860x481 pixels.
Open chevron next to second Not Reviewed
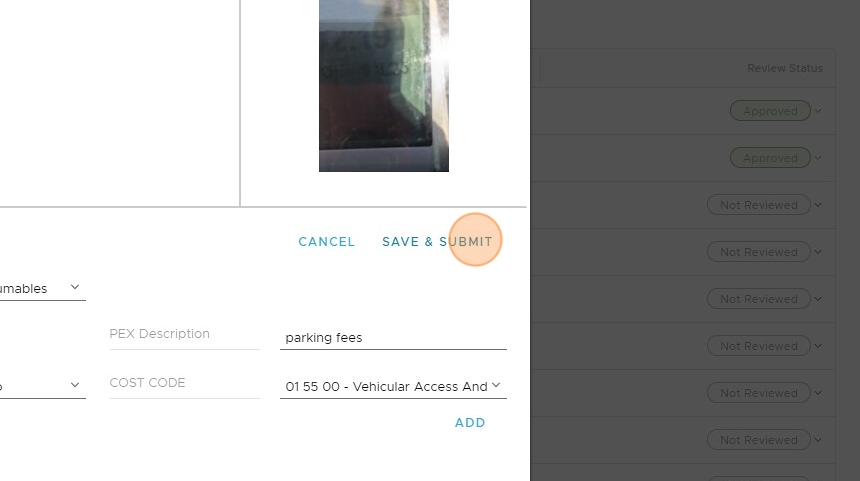(818, 252)
